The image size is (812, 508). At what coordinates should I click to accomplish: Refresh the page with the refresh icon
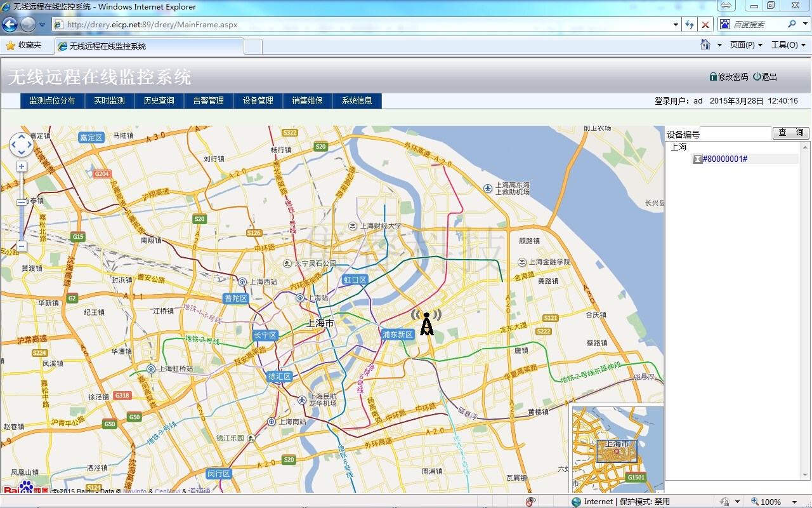click(690, 25)
